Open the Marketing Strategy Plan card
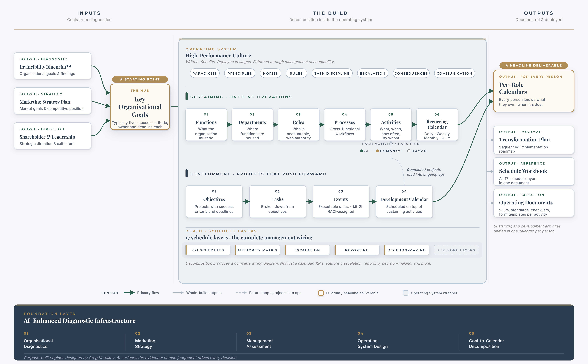Image resolution: width=588 pixels, height=364 pixels. tap(52, 101)
